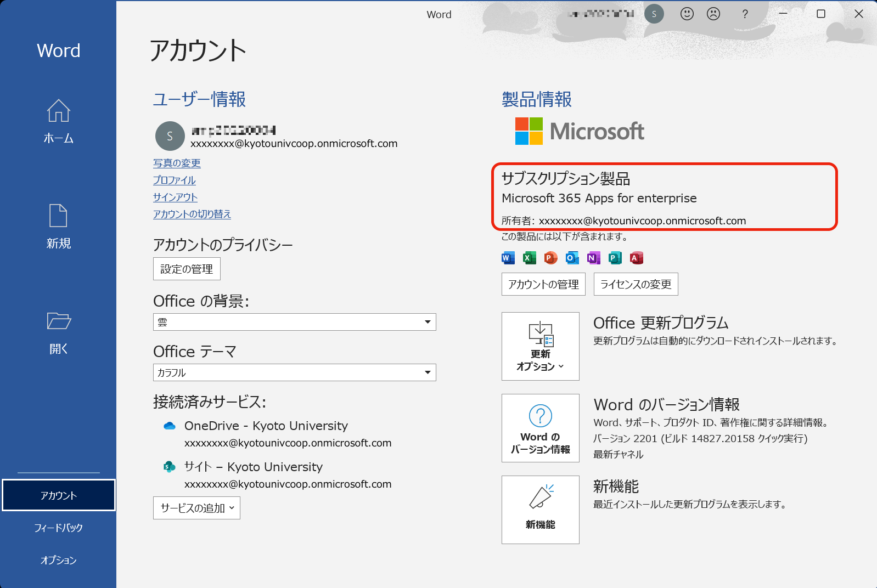877x588 pixels.
Task: Send a smile feedback face icon
Action: pyautogui.click(x=687, y=14)
